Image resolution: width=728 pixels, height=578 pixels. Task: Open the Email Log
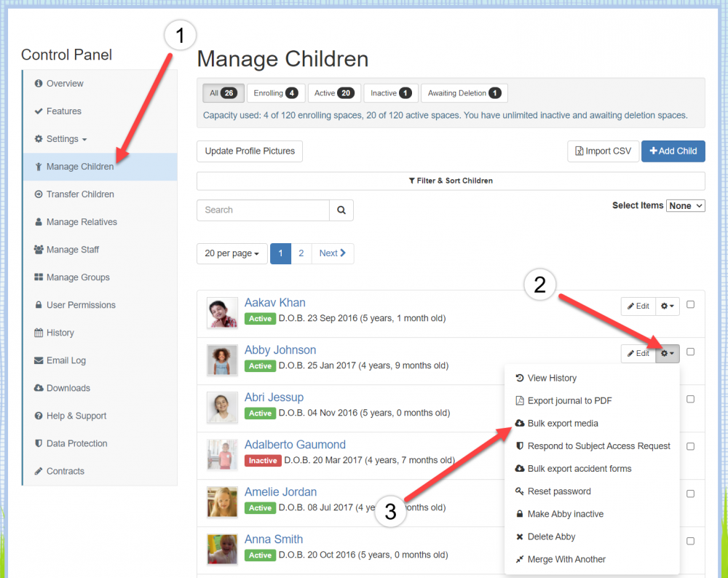pos(100,360)
